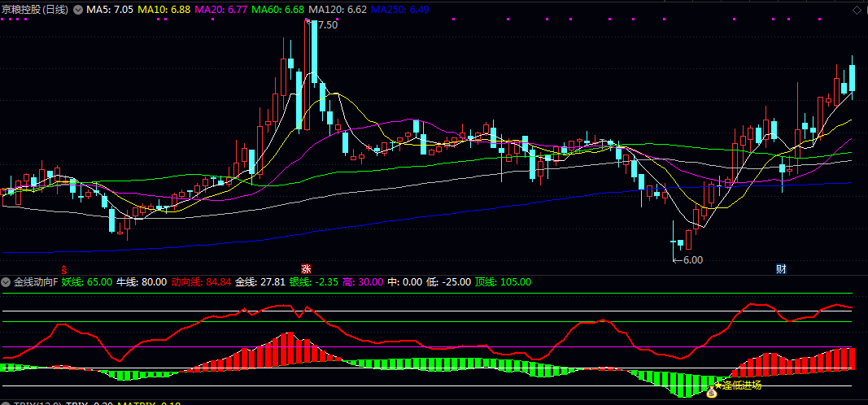Select the MA60 moving average label

pos(278,10)
